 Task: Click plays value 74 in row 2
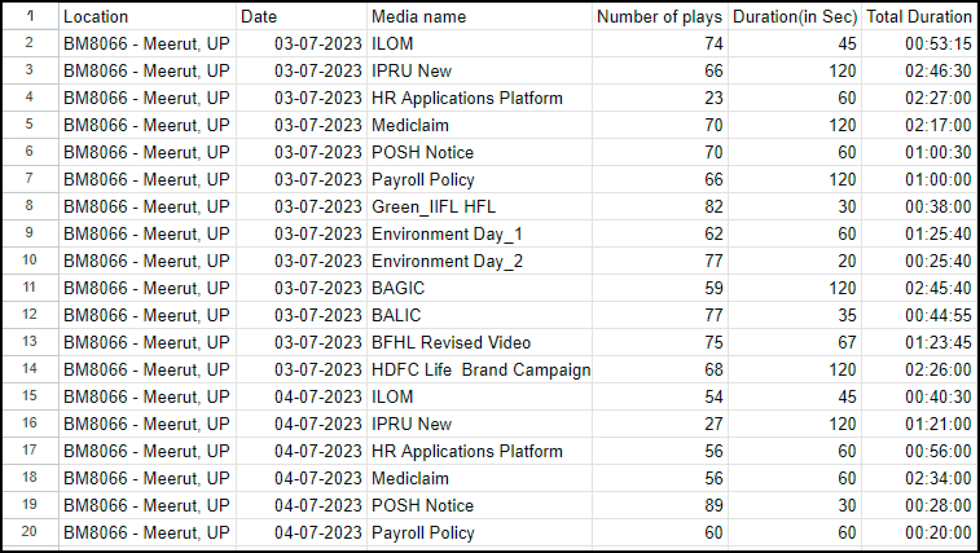click(x=660, y=43)
